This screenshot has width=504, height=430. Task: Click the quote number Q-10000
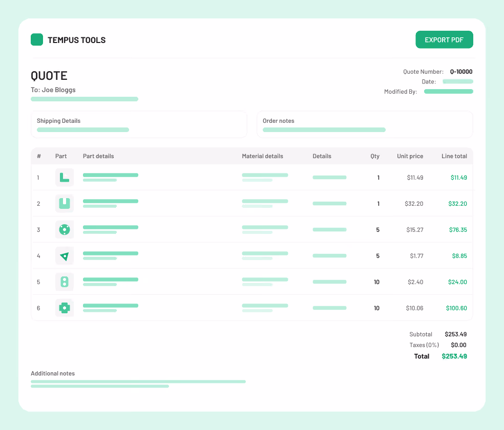point(461,72)
